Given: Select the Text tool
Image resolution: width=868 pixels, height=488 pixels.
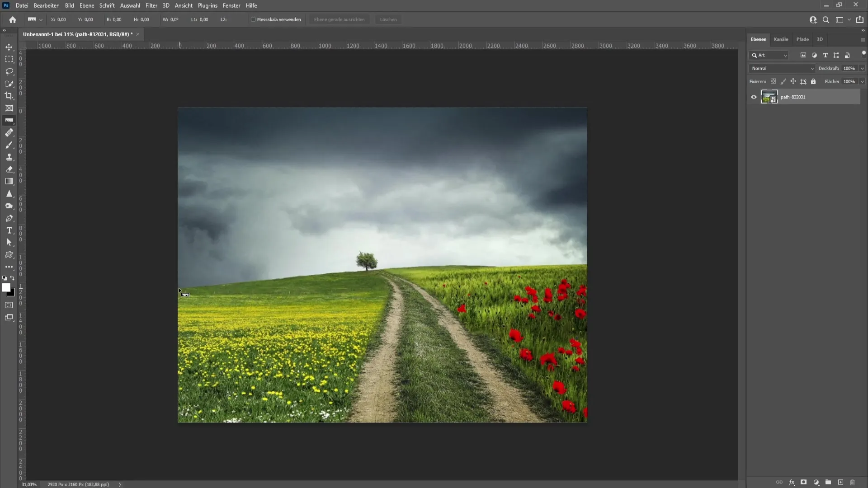Looking at the screenshot, I should (x=9, y=230).
